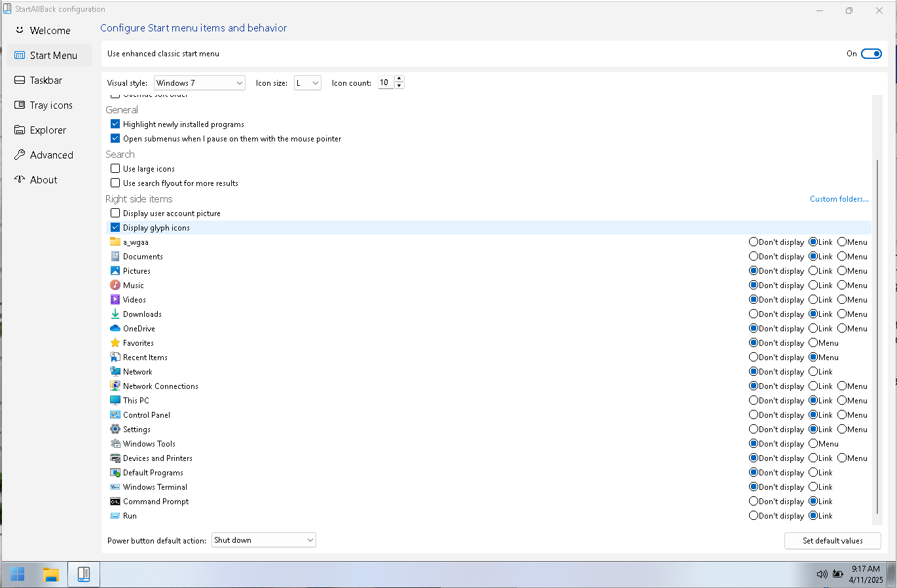This screenshot has width=897, height=588.
Task: Set Network to Link
Action: pos(813,371)
